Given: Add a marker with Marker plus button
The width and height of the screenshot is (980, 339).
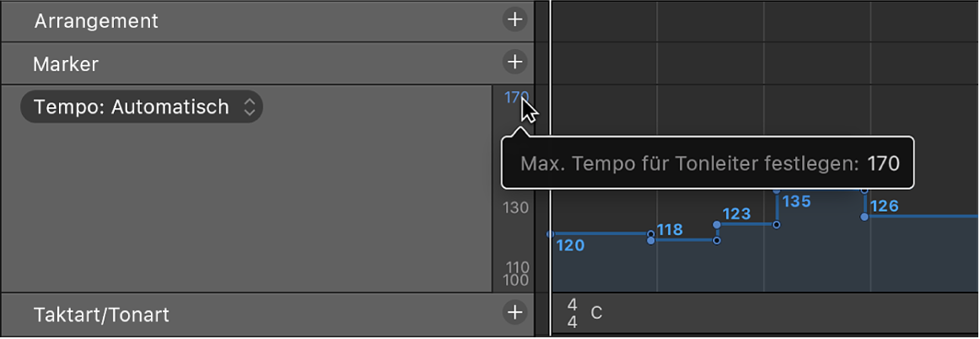Looking at the screenshot, I should pos(514,62).
